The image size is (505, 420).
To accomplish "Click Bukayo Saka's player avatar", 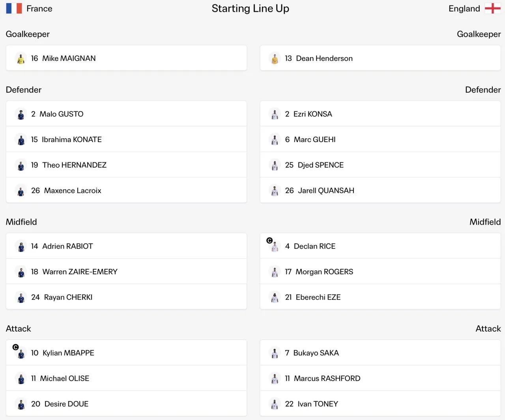I will coord(275,353).
